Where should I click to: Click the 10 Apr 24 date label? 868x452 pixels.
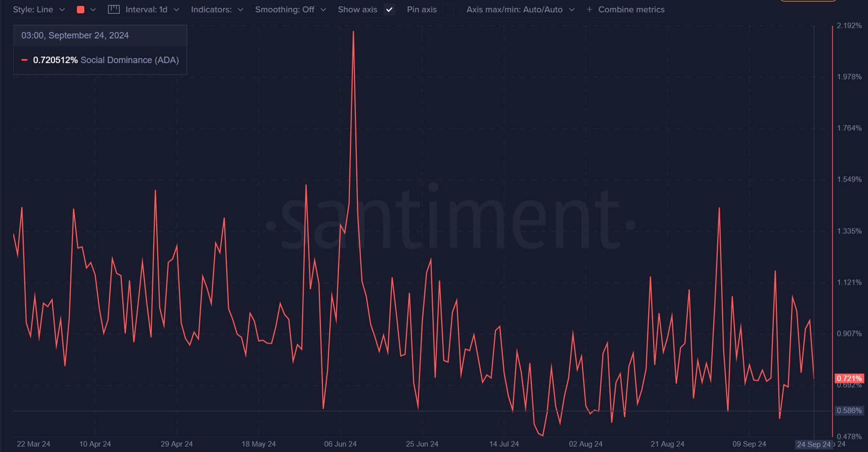[x=95, y=444]
